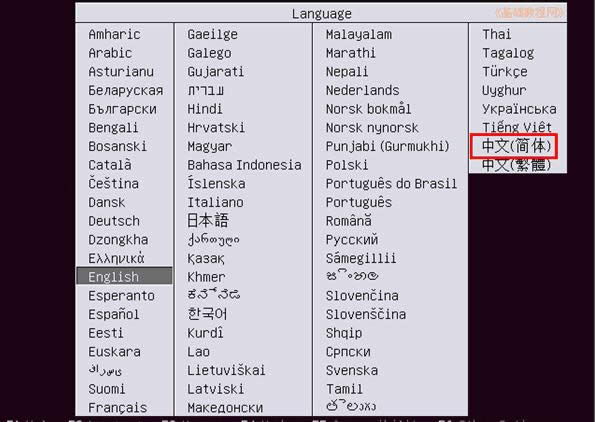Choose Norsk bokmål

click(x=368, y=109)
